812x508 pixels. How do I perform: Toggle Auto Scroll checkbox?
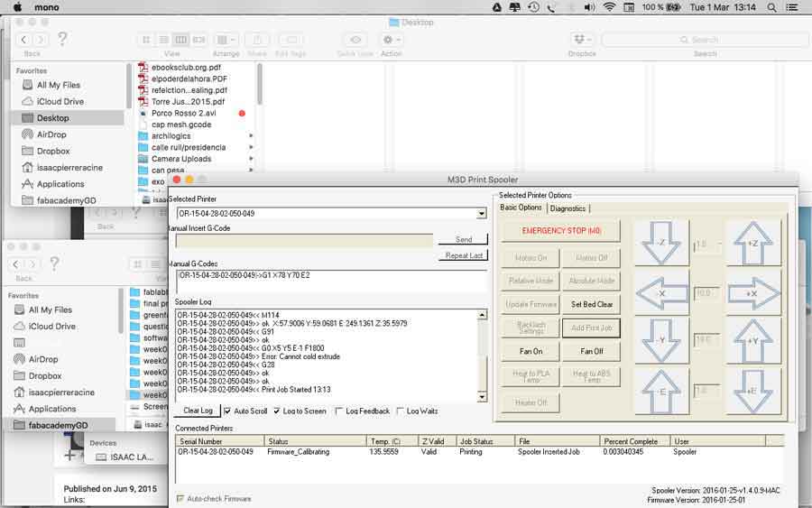click(227, 411)
